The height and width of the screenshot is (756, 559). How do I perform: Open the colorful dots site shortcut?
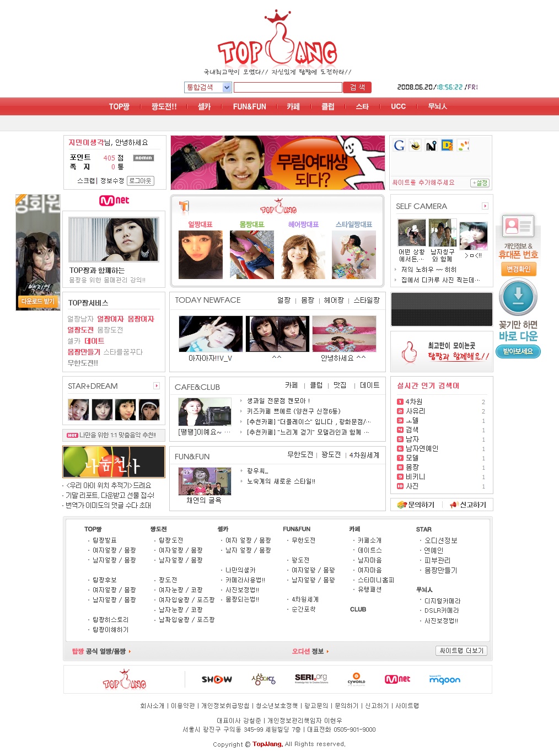pyautogui.click(x=464, y=146)
